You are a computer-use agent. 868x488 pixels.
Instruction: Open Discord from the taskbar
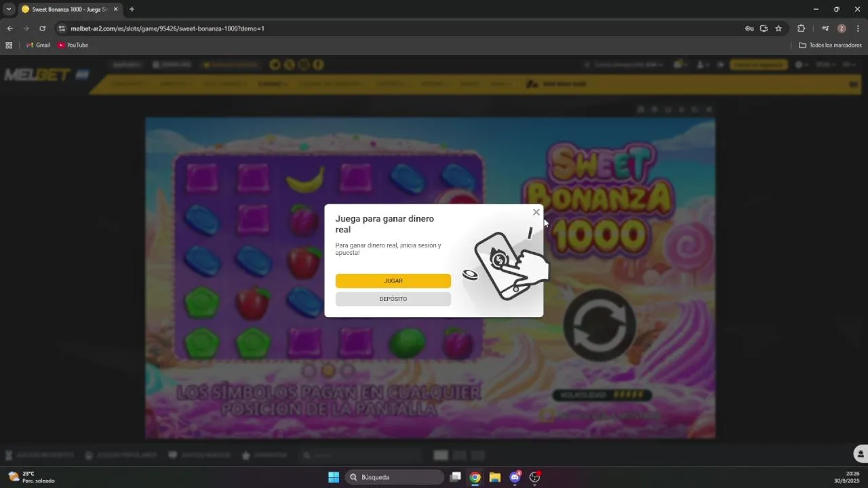[x=515, y=477]
